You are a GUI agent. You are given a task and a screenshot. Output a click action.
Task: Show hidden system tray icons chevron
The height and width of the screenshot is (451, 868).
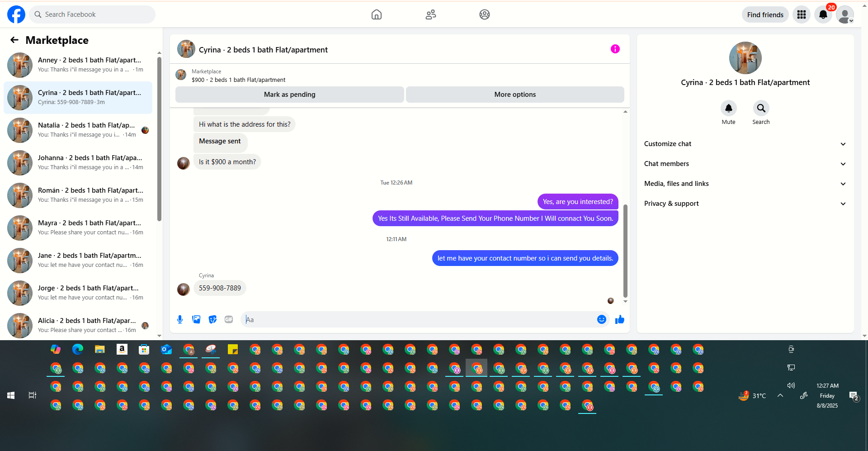pyautogui.click(x=780, y=395)
